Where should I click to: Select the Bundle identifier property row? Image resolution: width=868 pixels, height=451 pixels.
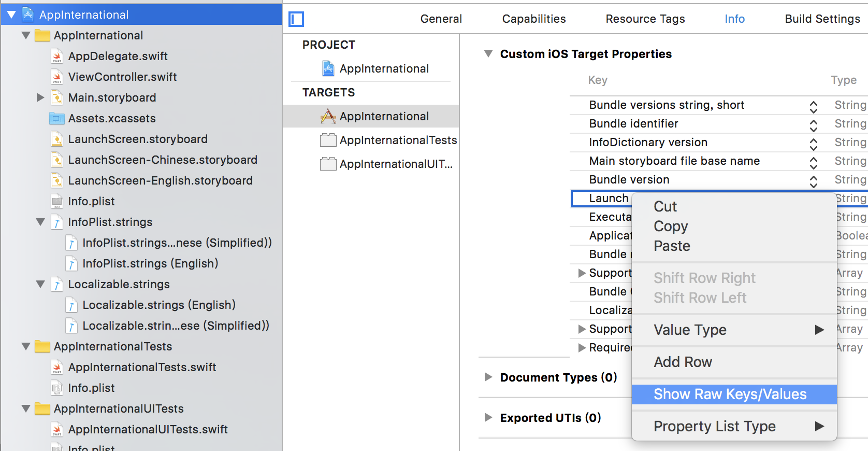(x=719, y=123)
